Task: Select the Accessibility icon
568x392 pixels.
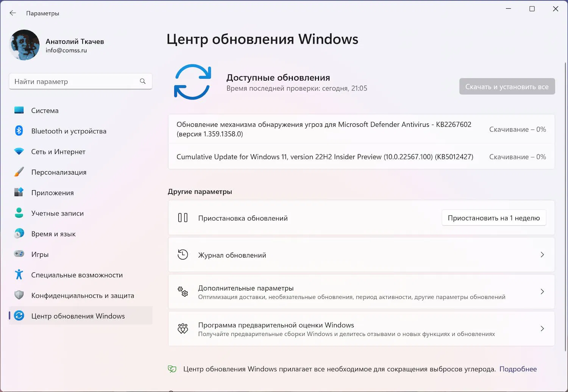Action: [19, 275]
